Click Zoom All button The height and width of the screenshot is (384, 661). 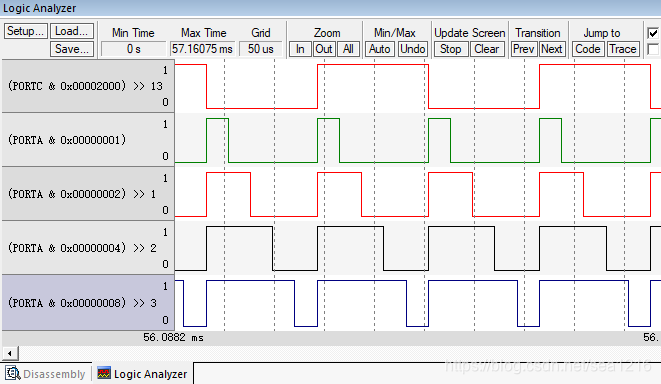pyautogui.click(x=348, y=49)
